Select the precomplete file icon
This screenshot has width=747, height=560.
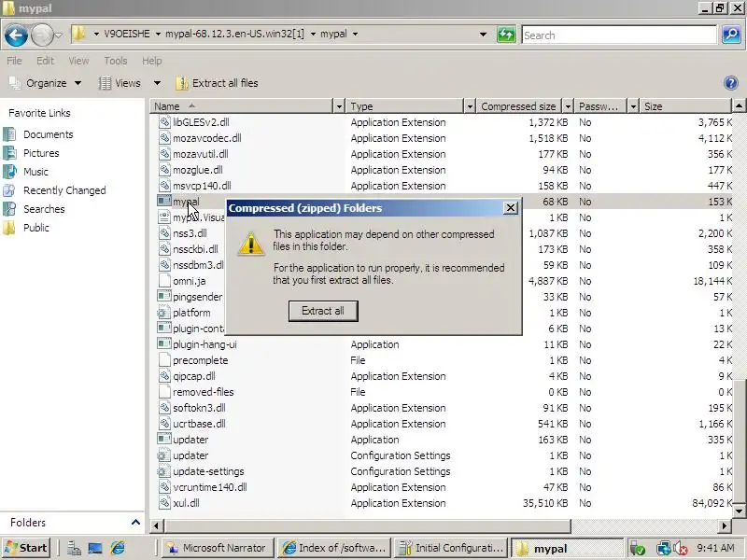coord(164,360)
